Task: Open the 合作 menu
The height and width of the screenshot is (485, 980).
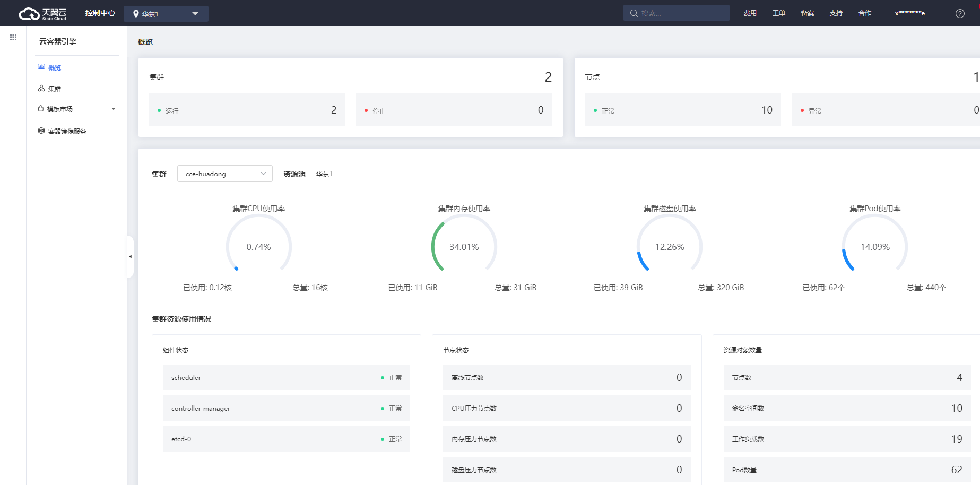Action: coord(865,13)
